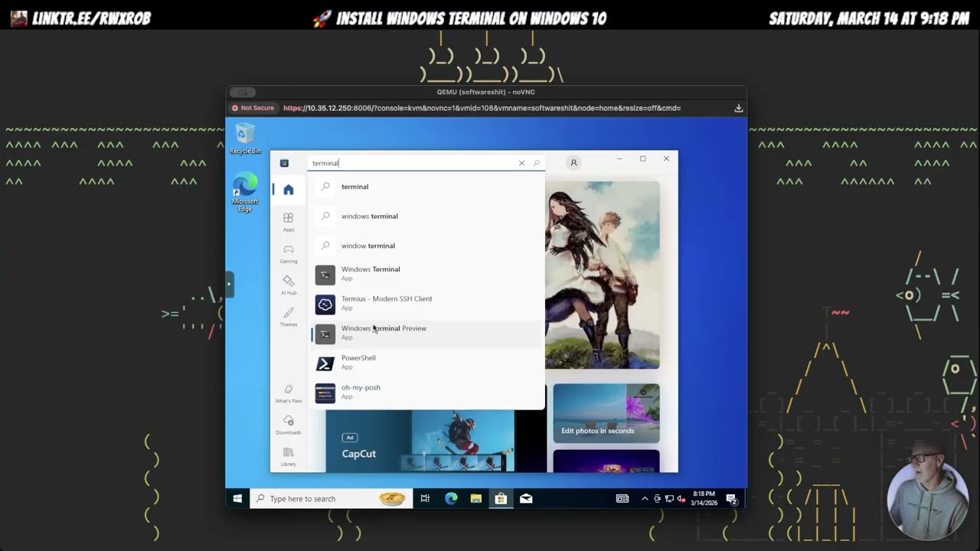Open the 'Edit photos in seconds' card
This screenshot has width=980, height=551.
[x=606, y=413]
